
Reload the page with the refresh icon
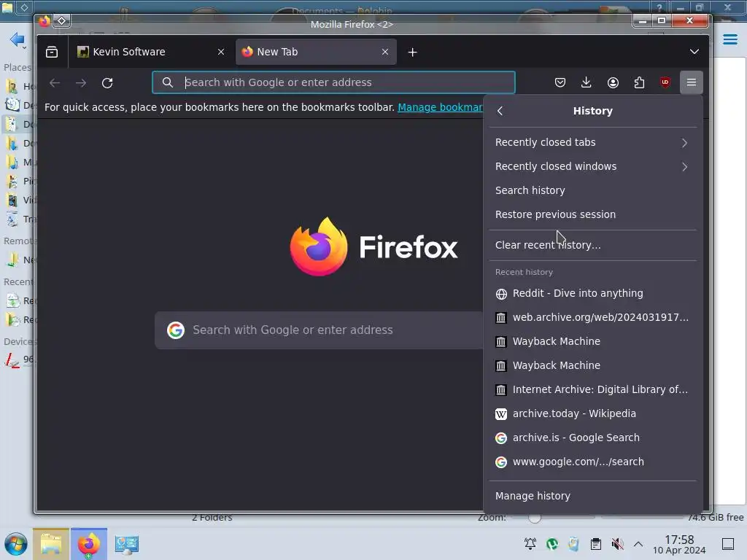[x=107, y=83]
